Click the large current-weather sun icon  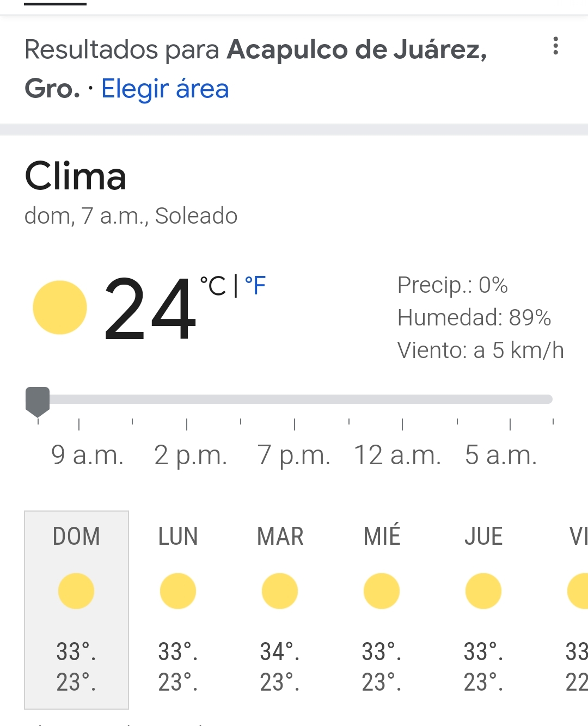(60, 307)
